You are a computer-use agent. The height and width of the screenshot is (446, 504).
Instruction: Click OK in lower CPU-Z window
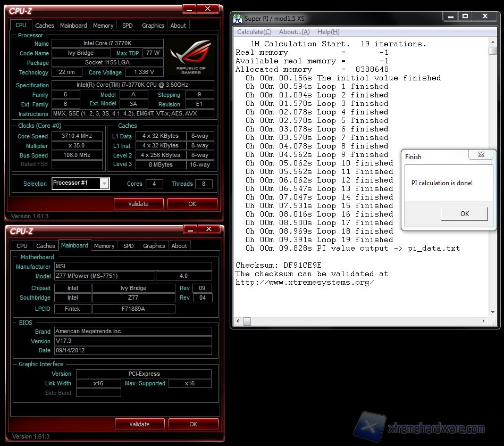(x=193, y=424)
